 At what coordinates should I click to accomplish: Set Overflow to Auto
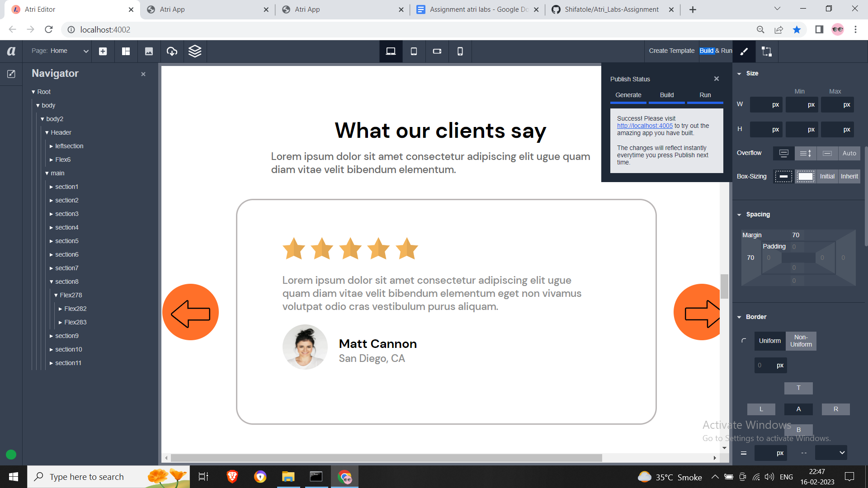pos(849,154)
